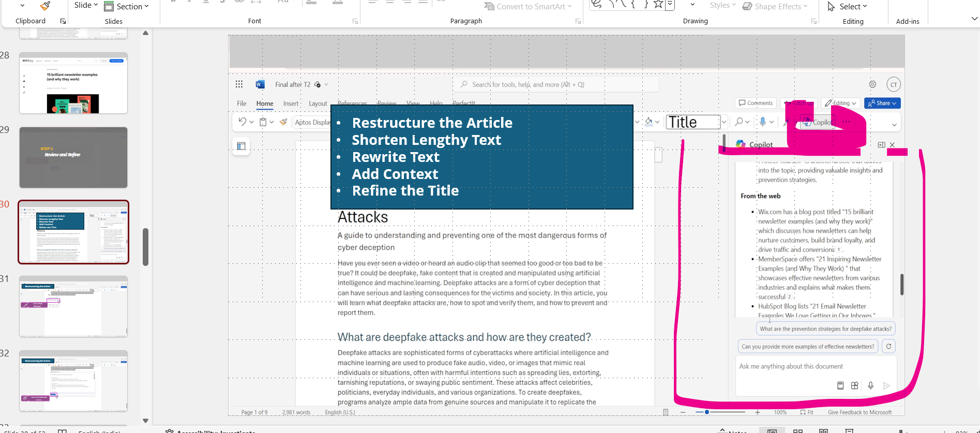The height and width of the screenshot is (433, 980).
Task: Click the Word search box for tools and help
Action: [556, 84]
